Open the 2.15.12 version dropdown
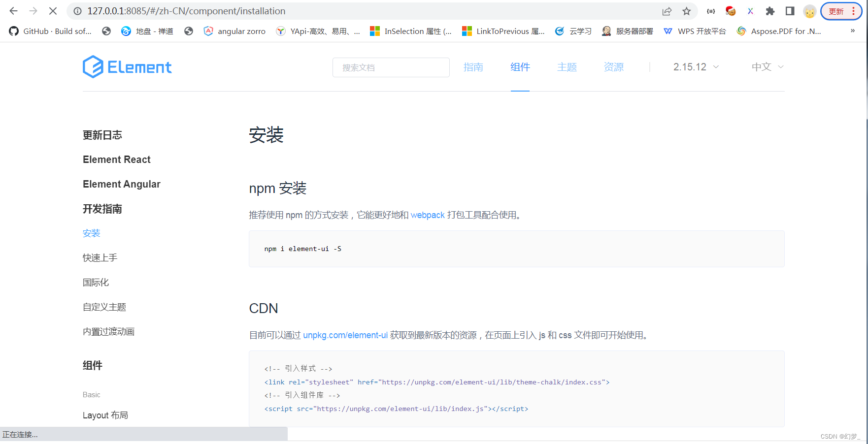The width and height of the screenshot is (868, 444). [x=696, y=67]
